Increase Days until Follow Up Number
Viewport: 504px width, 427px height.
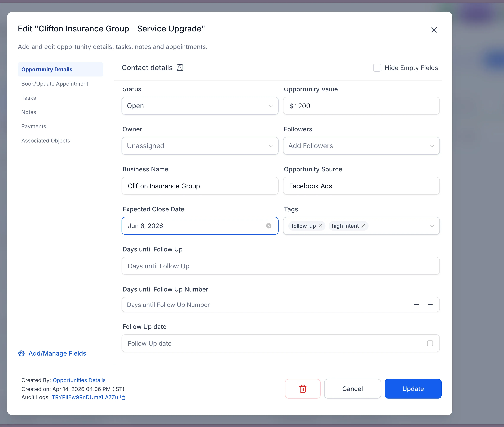click(x=430, y=305)
